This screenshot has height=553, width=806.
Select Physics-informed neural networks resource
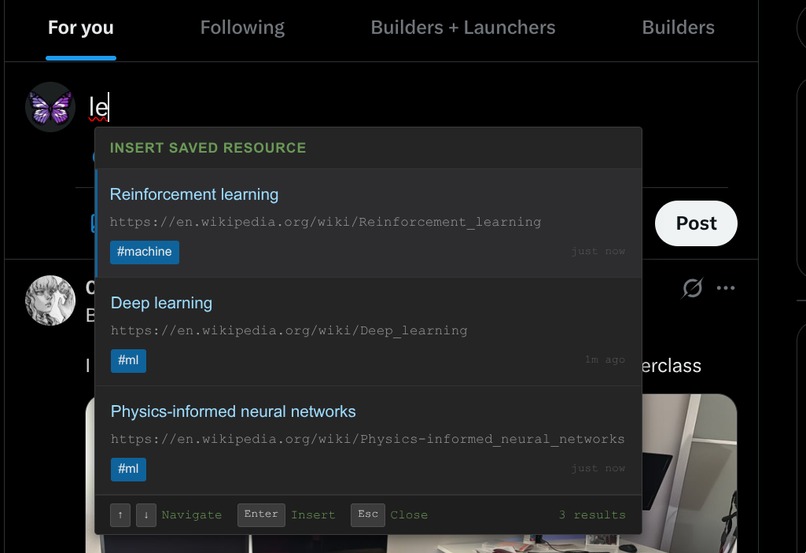coord(368,440)
